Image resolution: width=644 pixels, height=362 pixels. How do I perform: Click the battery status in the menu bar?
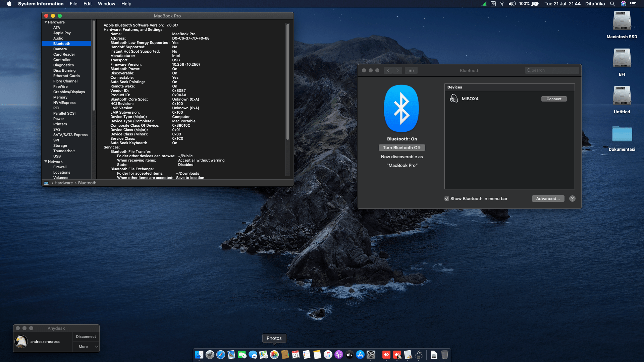[529, 4]
